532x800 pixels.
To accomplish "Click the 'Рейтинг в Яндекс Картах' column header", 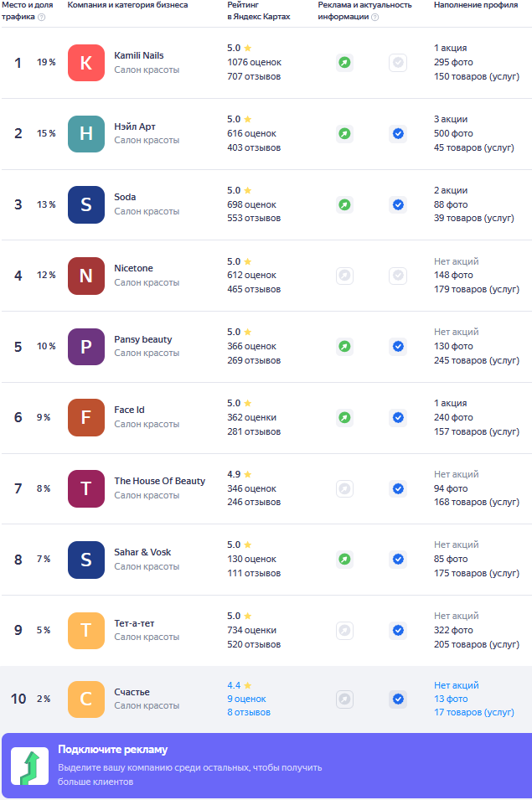I will click(258, 11).
